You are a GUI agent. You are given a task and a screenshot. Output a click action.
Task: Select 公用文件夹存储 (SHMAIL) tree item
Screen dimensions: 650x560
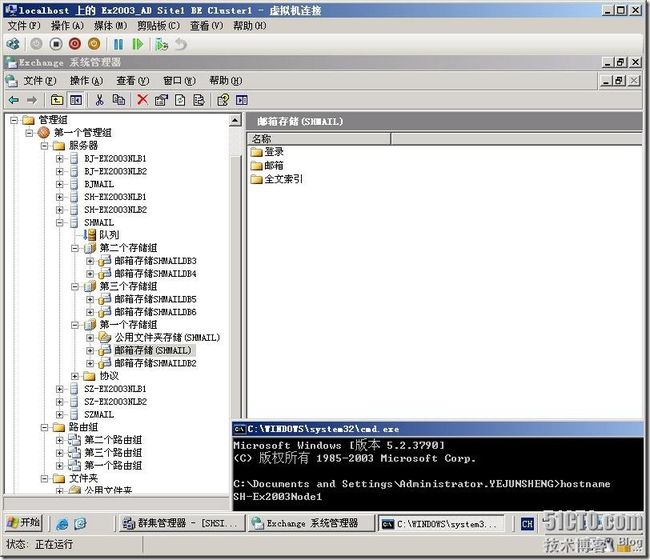pyautogui.click(x=165, y=338)
